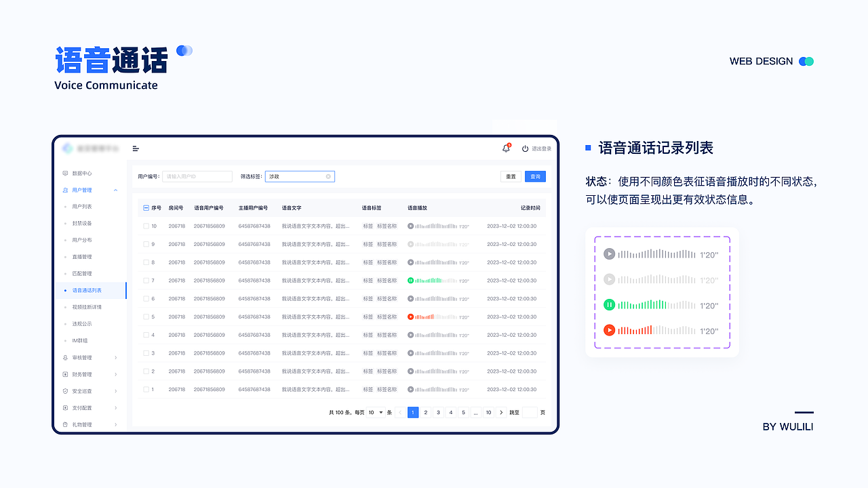Click the 安全巡查 shield icon
868x488 pixels.
65,391
